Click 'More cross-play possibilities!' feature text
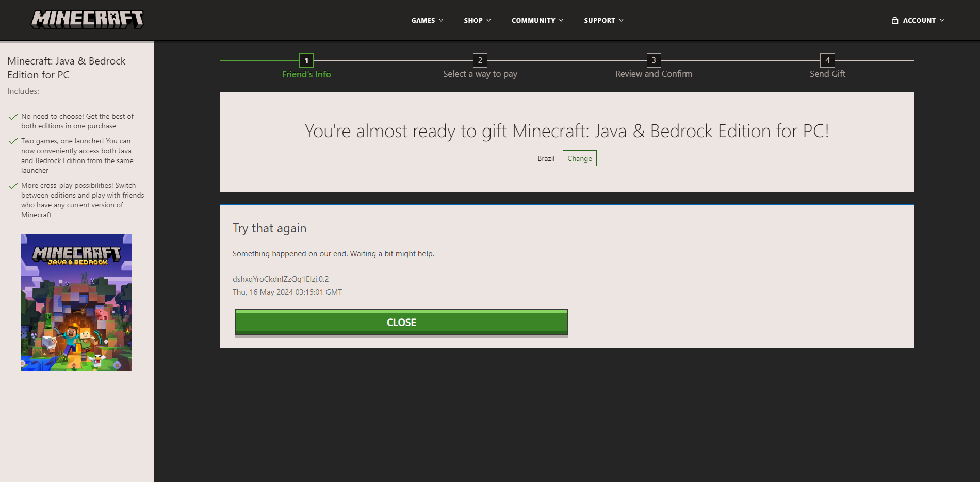980x482 pixels. pos(83,200)
